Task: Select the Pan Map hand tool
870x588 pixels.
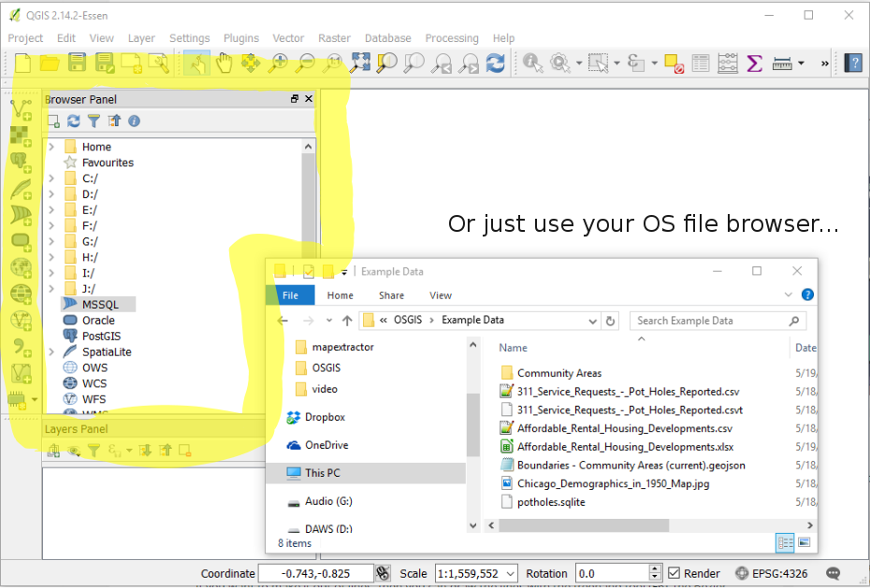Action: click(x=225, y=63)
